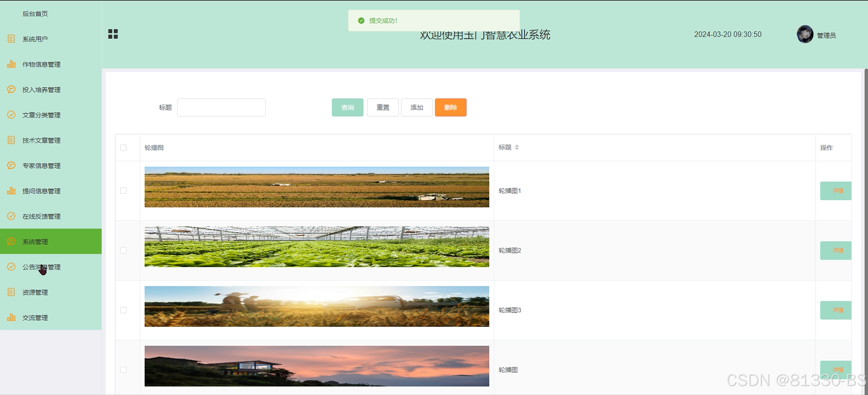Screen dimensions: 868x395
Task: Click the chat bubble icon beside 投入培养管理
Action: (x=11, y=89)
